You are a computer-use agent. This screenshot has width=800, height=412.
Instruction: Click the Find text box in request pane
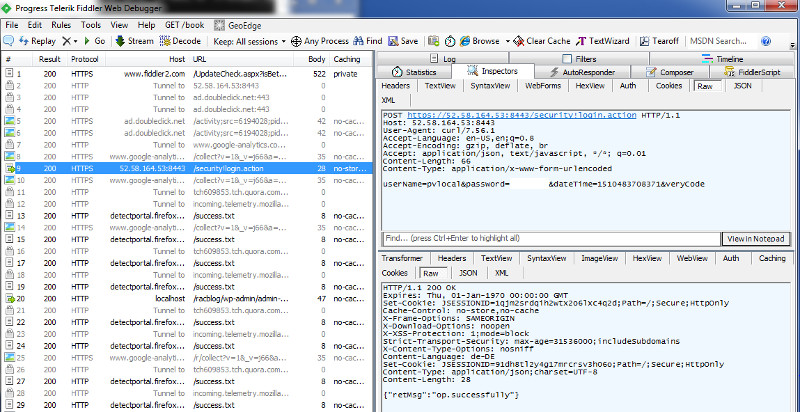point(551,239)
